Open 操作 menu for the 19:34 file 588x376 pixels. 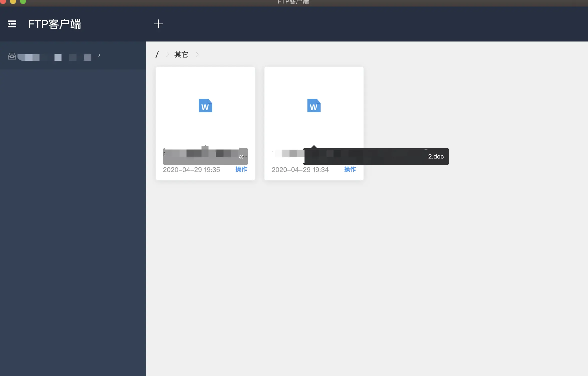(x=350, y=169)
